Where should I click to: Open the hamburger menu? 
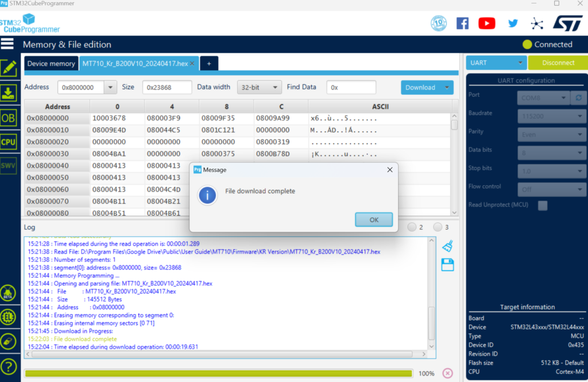tap(7, 44)
